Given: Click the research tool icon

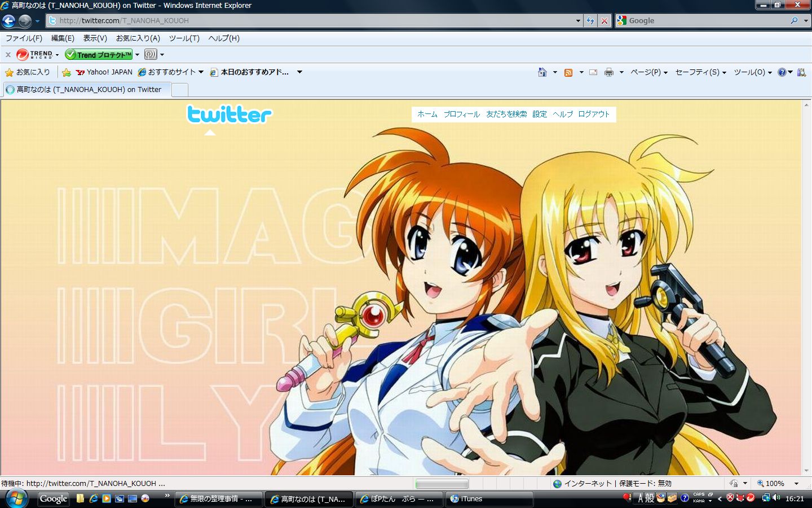Looking at the screenshot, I should [802, 72].
